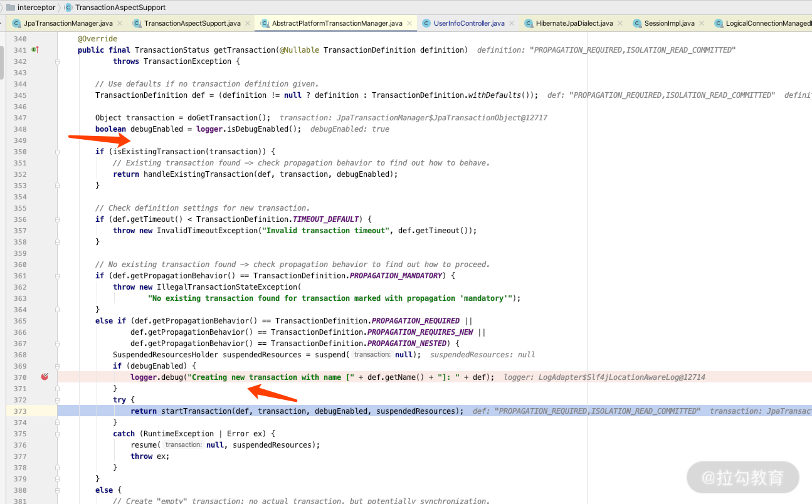Click the isExistingTransaction call on line 350
Image resolution: width=812 pixels, height=504 pixels.
pos(159,152)
